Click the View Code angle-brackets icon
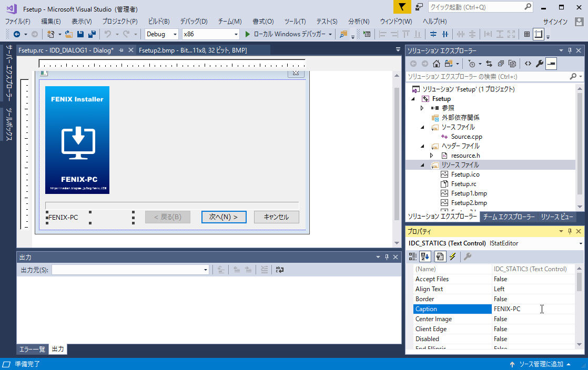 [528, 64]
